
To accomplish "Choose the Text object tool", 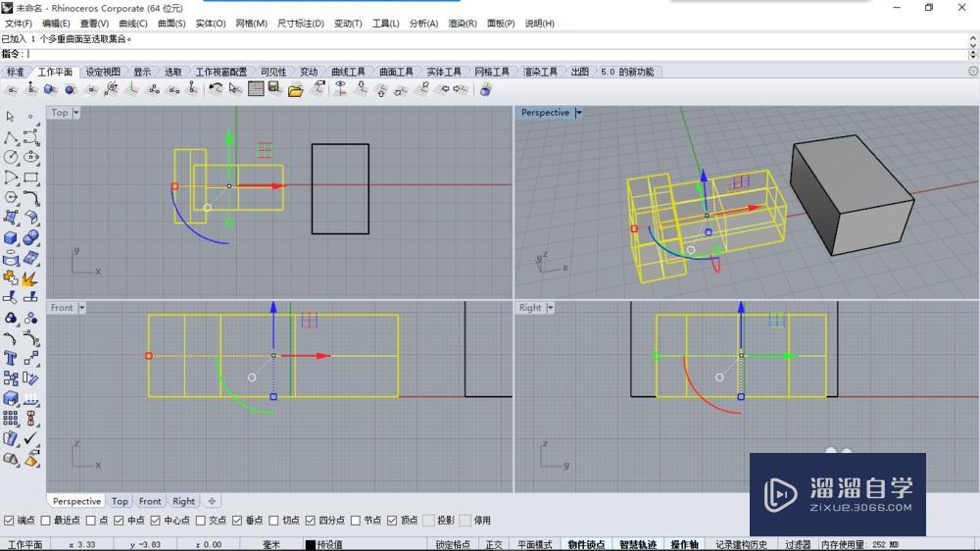I will point(10,358).
